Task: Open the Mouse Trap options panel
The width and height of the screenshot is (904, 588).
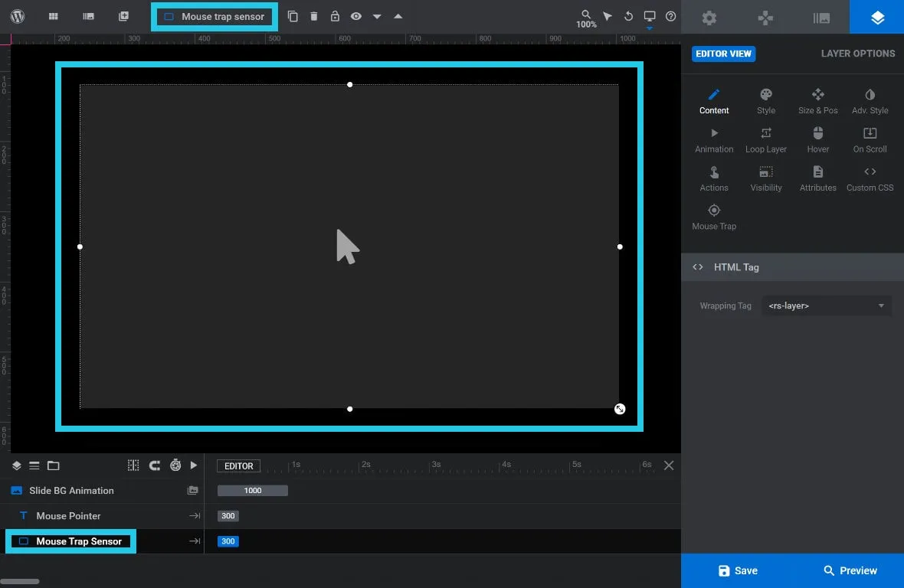Action: [713, 215]
